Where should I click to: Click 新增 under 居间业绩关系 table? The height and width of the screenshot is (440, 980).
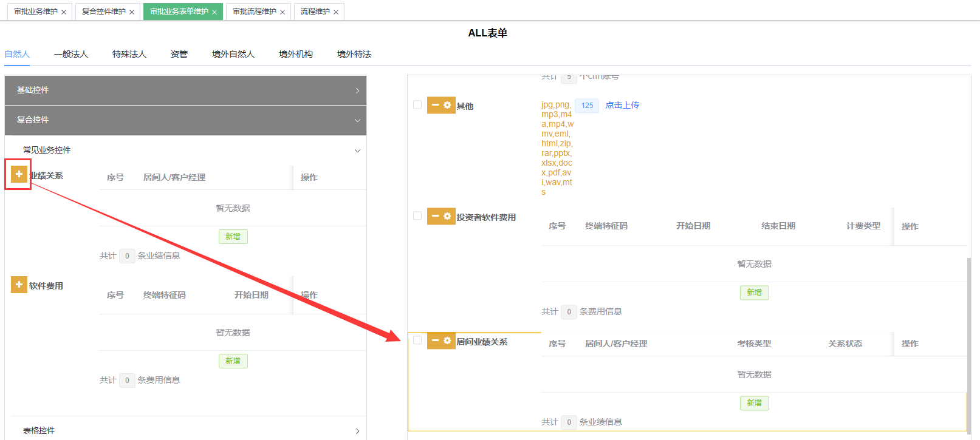click(755, 403)
